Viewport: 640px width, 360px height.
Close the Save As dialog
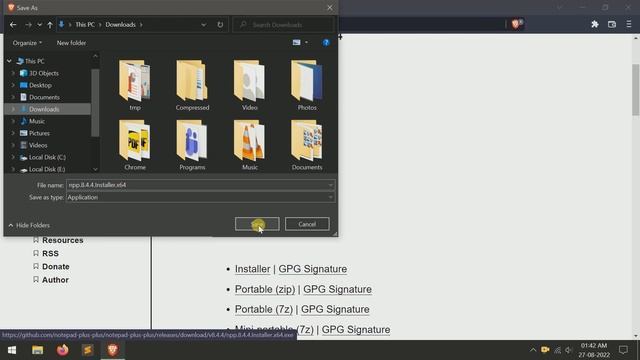coord(330,7)
